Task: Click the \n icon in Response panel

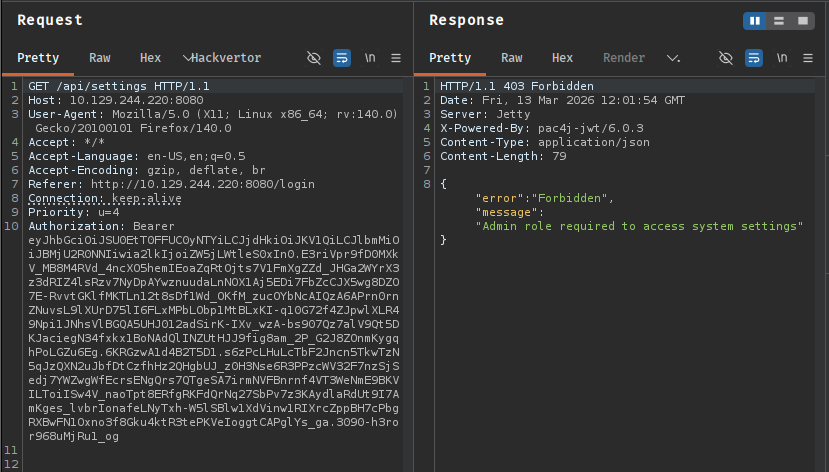Action: tap(782, 58)
